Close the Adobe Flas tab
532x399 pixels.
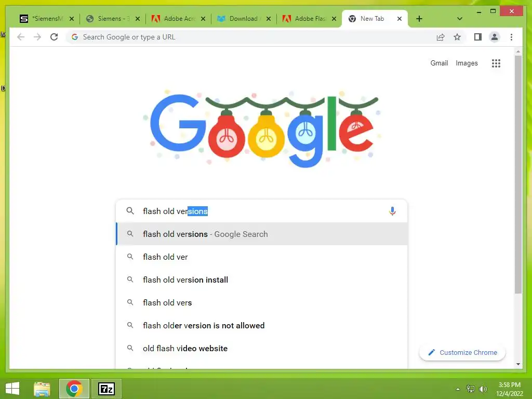click(x=334, y=19)
